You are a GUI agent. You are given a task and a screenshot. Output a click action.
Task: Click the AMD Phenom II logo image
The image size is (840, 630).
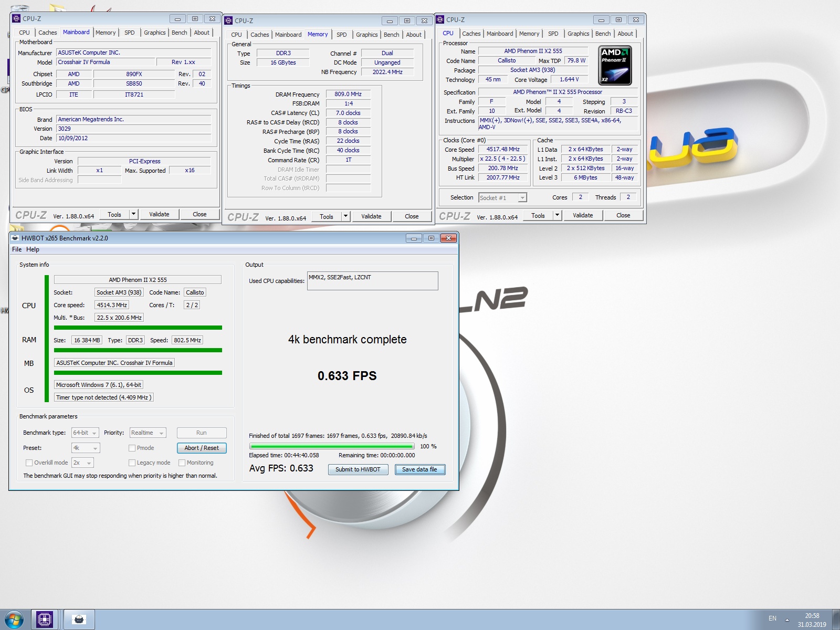click(615, 66)
